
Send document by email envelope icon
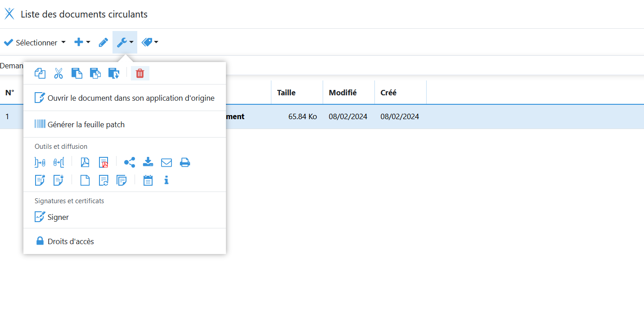[167, 162]
